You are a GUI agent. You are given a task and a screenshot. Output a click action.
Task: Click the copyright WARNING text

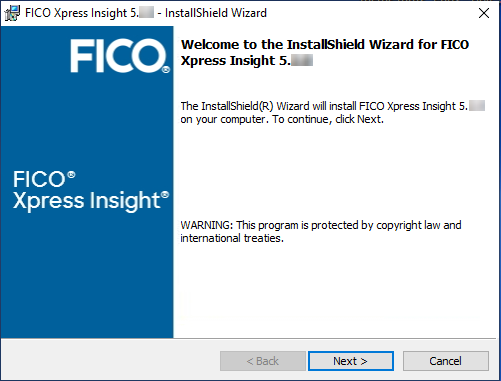tap(321, 225)
